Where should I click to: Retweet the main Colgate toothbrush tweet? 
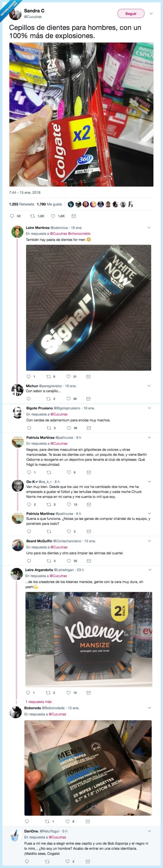tap(33, 216)
